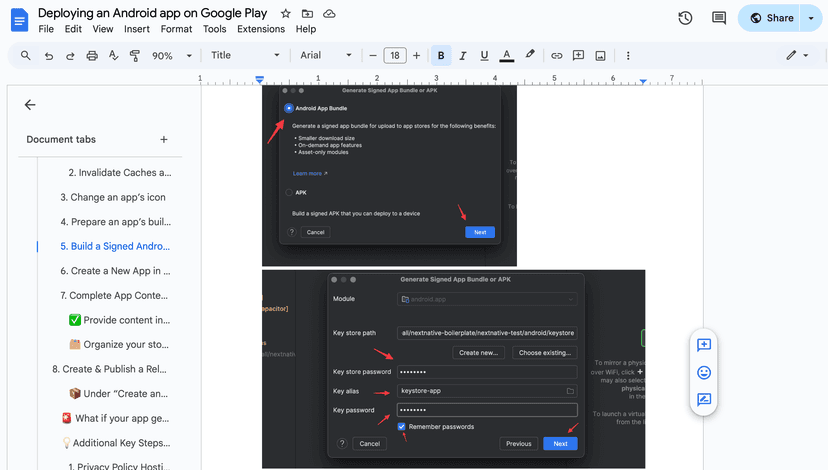Insert a link

(x=557, y=55)
